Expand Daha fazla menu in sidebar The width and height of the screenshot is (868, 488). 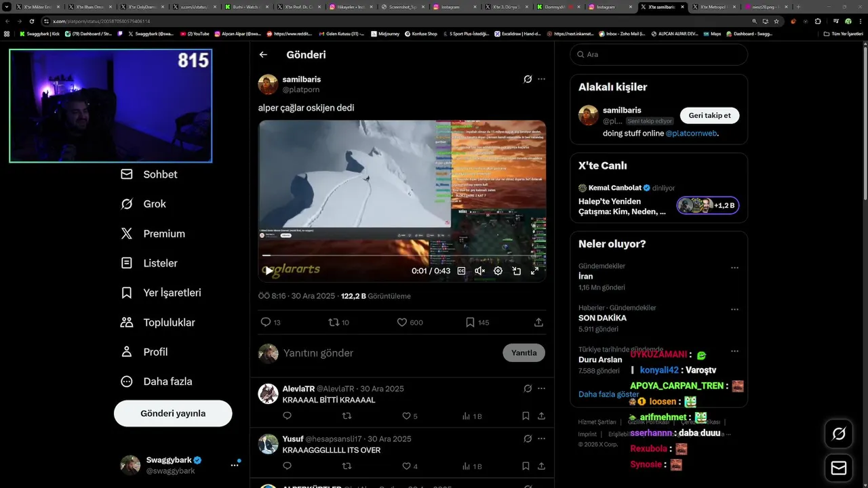pos(156,382)
